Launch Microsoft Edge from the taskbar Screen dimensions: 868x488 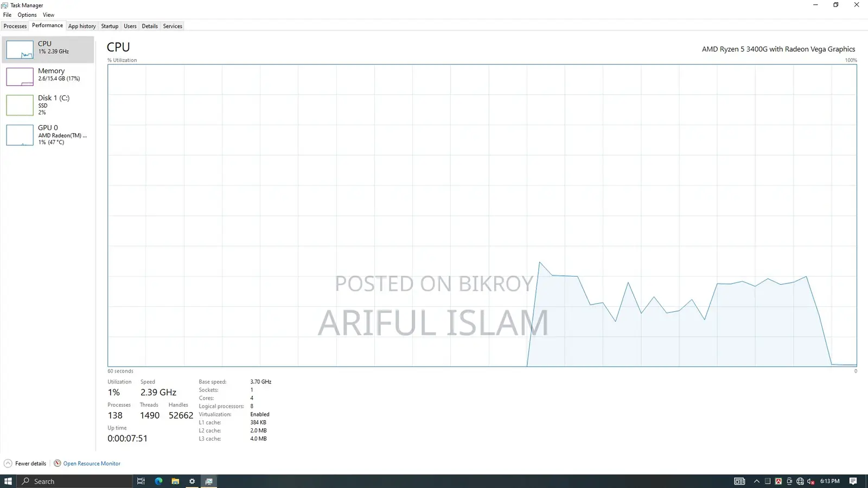(158, 481)
